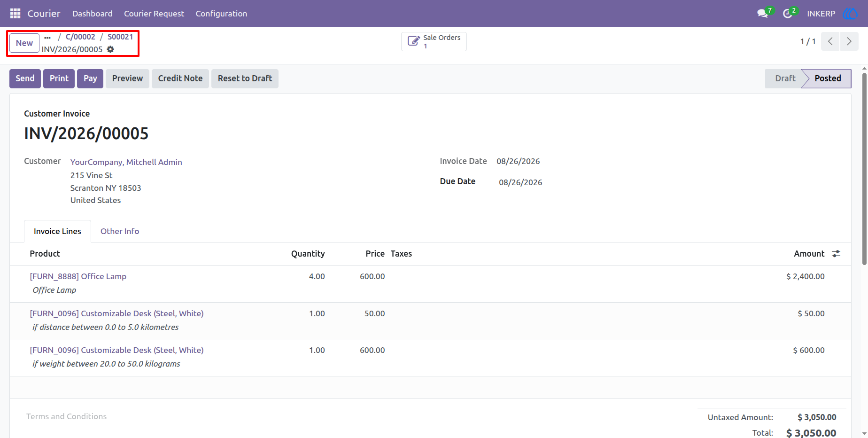Screen dimensions: 868x438
Task: Open the activities clock icon
Action: [x=788, y=14]
